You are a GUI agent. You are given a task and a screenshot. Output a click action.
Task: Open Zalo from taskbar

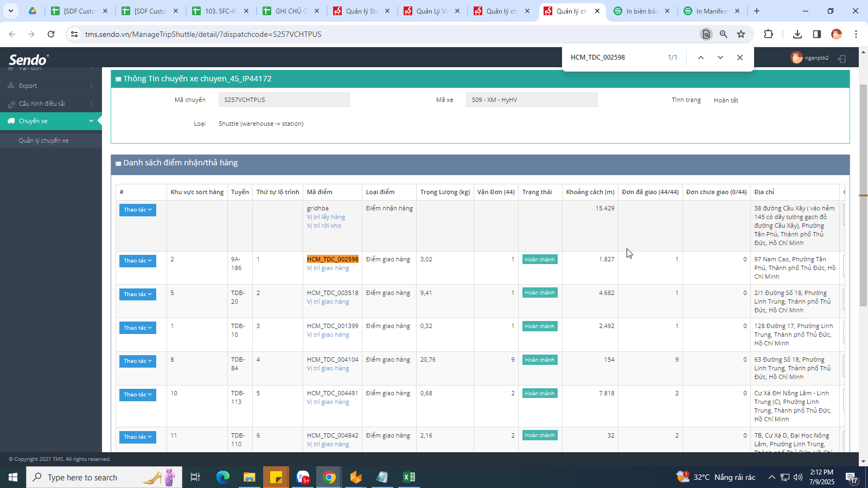tap(303, 477)
